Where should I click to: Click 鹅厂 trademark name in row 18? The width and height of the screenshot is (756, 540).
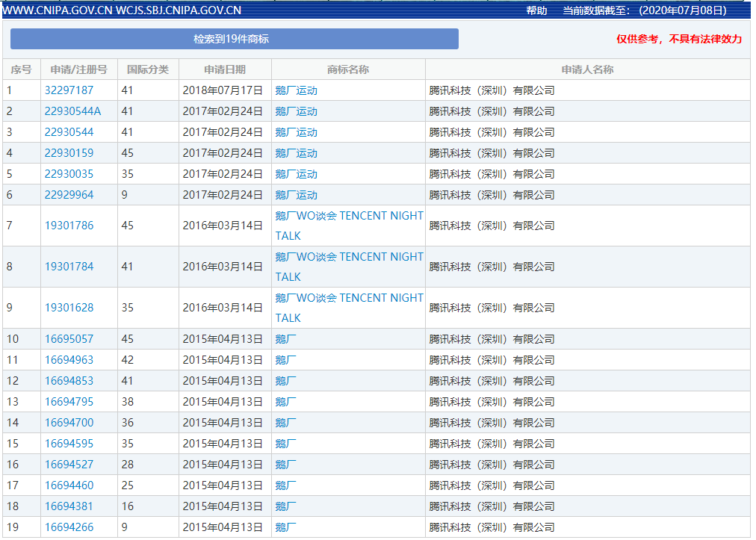coord(285,506)
